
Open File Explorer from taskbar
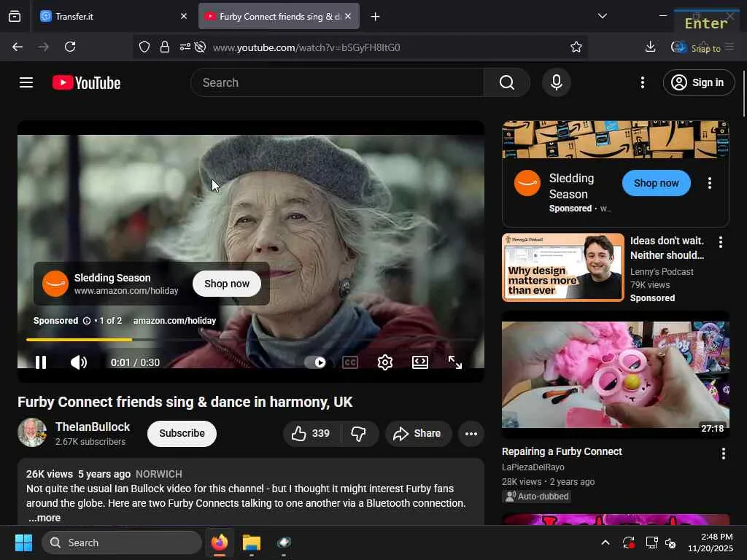pyautogui.click(x=251, y=542)
